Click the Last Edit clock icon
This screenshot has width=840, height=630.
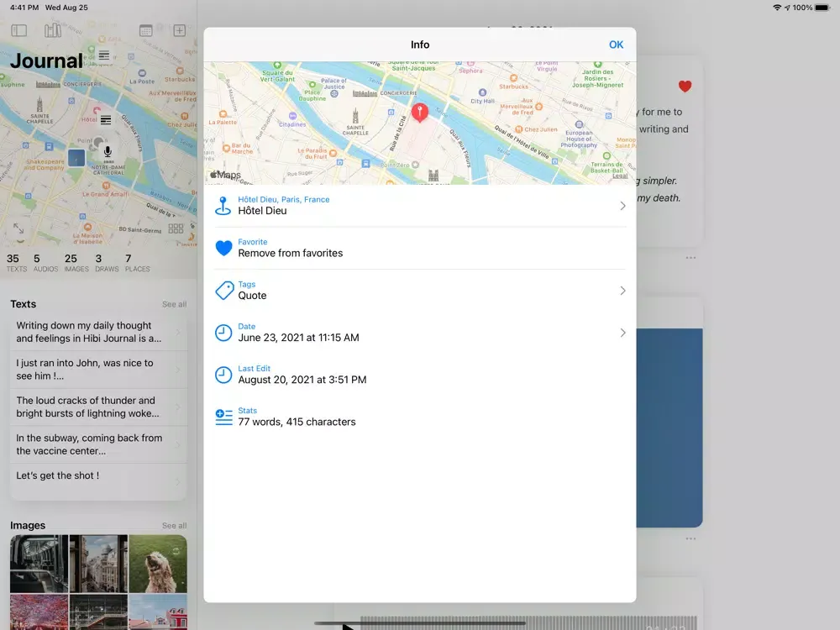point(223,375)
